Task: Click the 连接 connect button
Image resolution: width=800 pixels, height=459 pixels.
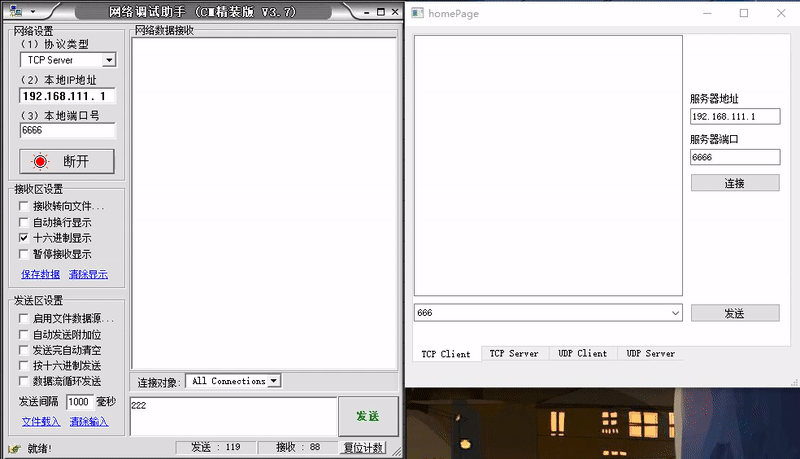Action: [734, 183]
